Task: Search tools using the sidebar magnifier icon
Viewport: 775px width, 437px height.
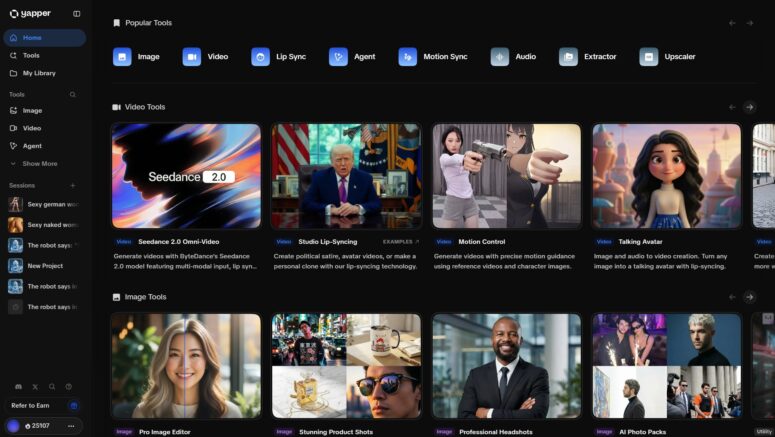Action: 73,94
